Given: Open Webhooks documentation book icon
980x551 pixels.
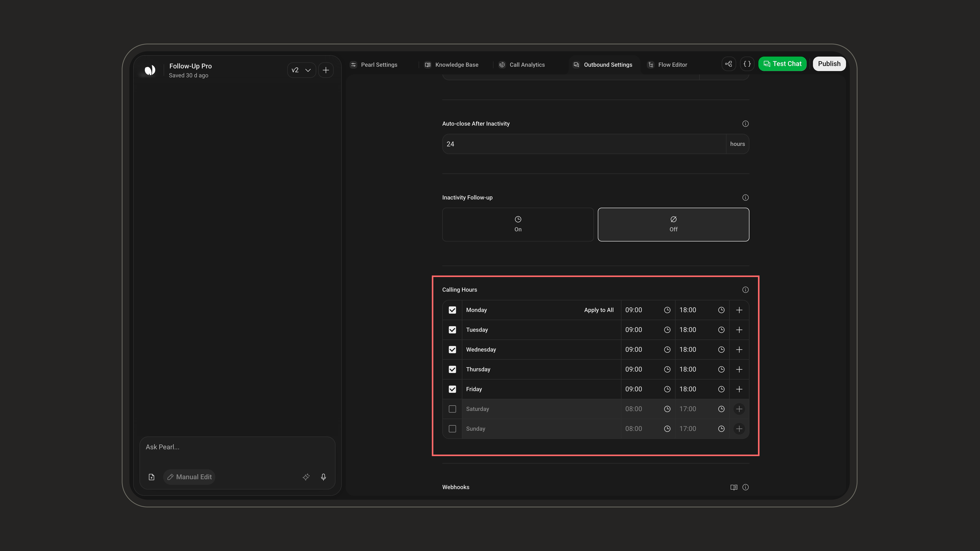Looking at the screenshot, I should click(x=734, y=487).
